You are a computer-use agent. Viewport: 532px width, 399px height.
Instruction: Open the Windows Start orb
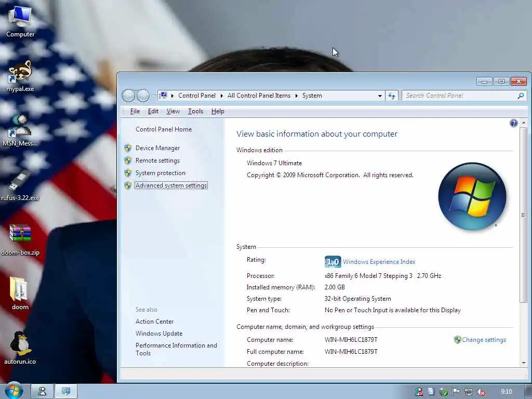coord(14,391)
